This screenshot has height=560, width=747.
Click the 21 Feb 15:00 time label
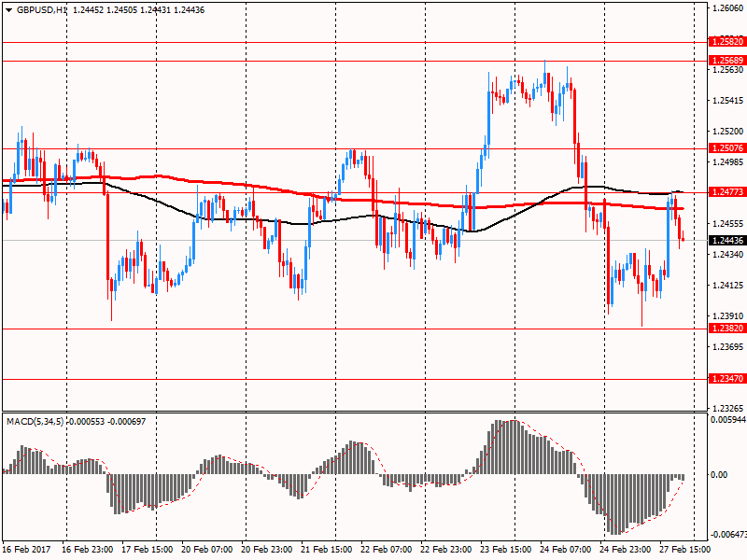coord(327,550)
